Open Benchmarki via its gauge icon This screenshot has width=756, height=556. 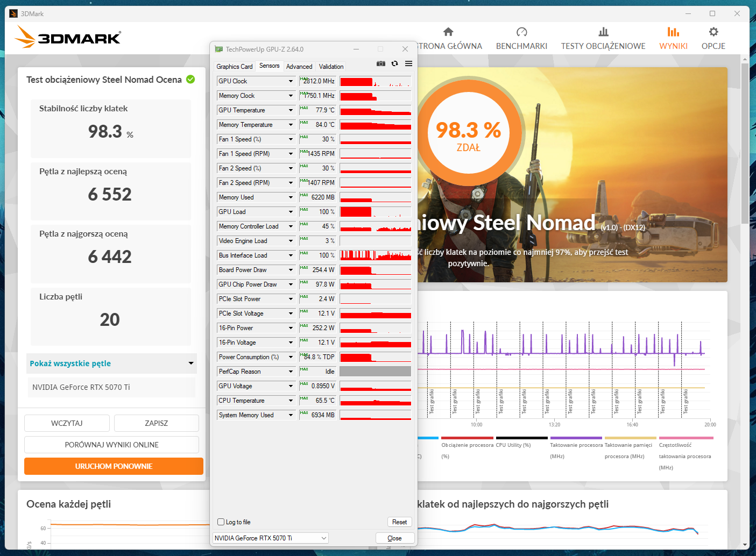[521, 32]
